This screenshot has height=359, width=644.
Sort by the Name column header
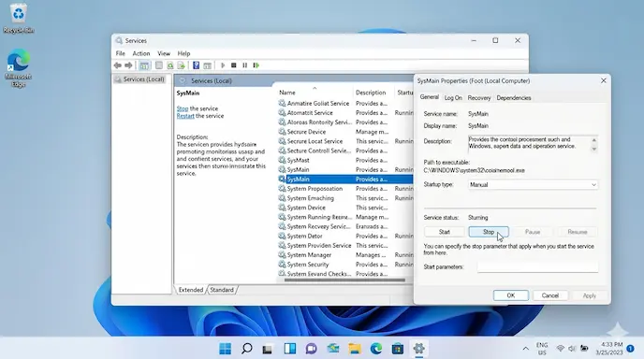[315, 93]
